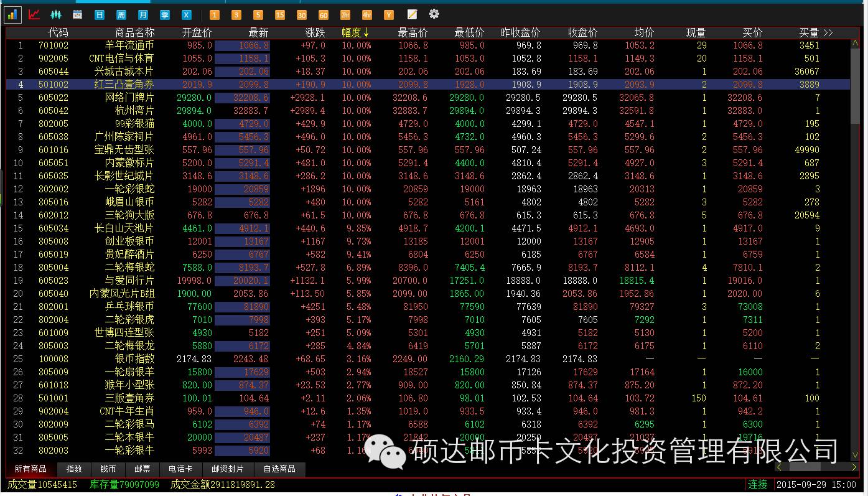868x496 pixels.
Task: Select row CNT电信与体育
Action: (428, 58)
